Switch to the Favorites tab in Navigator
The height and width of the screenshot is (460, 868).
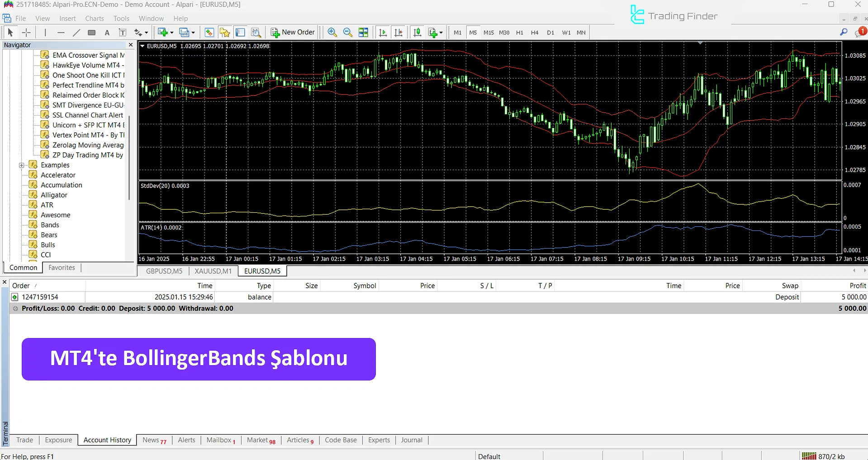click(62, 268)
